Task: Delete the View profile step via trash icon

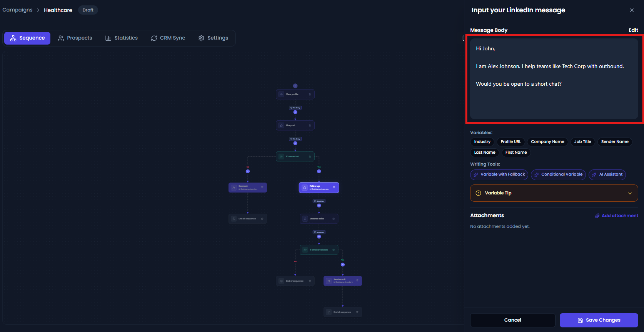Action: click(x=310, y=95)
